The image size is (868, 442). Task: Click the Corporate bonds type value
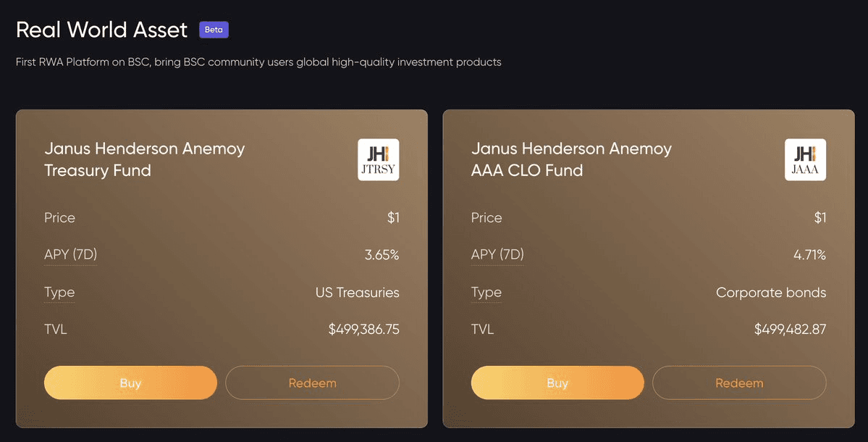tap(770, 293)
